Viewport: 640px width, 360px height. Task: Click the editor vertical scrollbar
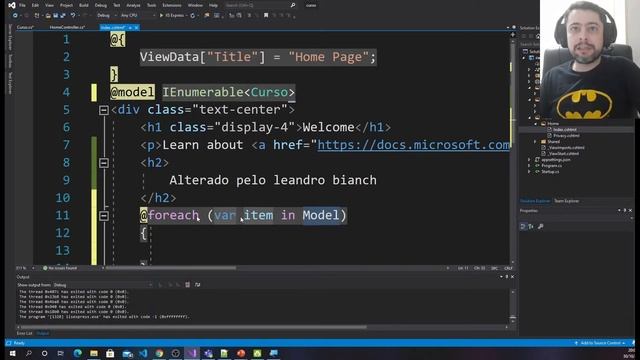pos(513,148)
